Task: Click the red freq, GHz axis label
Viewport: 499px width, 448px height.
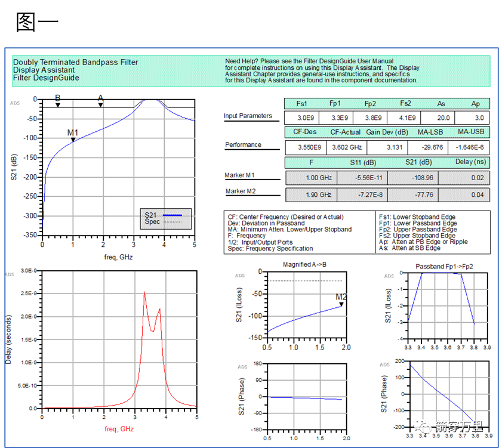Action: [119, 429]
